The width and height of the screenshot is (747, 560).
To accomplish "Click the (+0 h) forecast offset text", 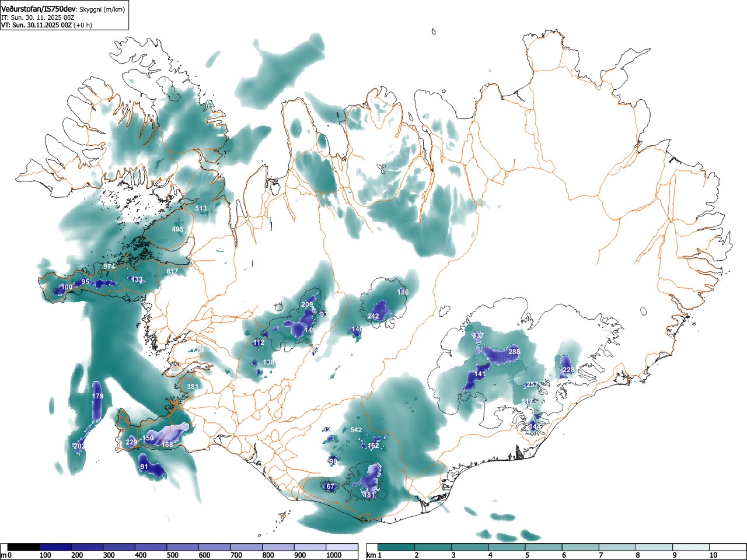I will coord(83,25).
